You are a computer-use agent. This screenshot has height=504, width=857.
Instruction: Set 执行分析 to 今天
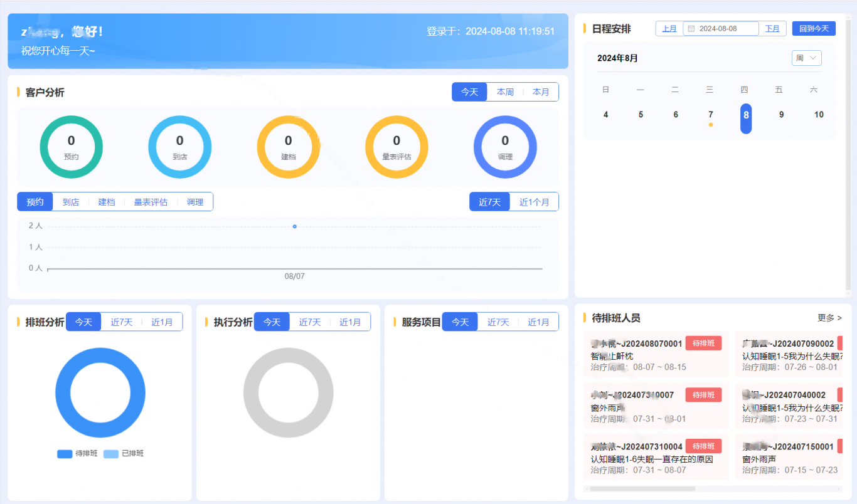click(272, 322)
